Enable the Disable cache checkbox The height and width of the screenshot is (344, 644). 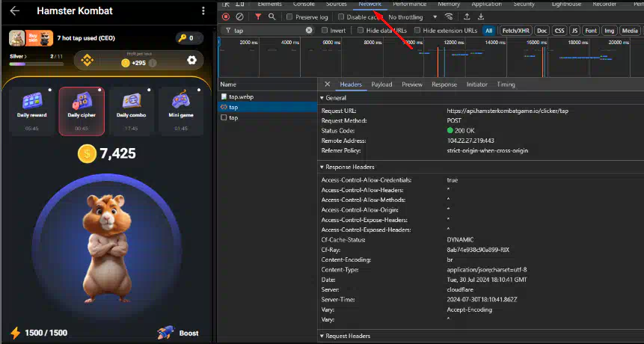pyautogui.click(x=341, y=17)
